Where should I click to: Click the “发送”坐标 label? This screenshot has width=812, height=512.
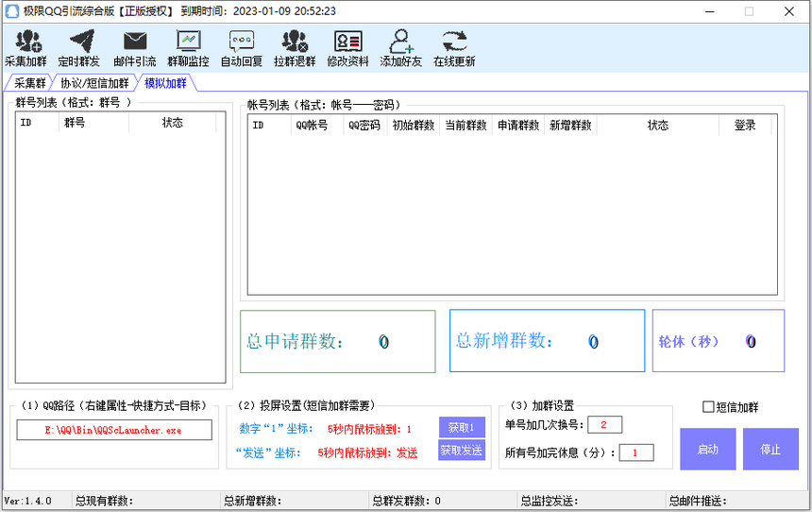coord(268,452)
